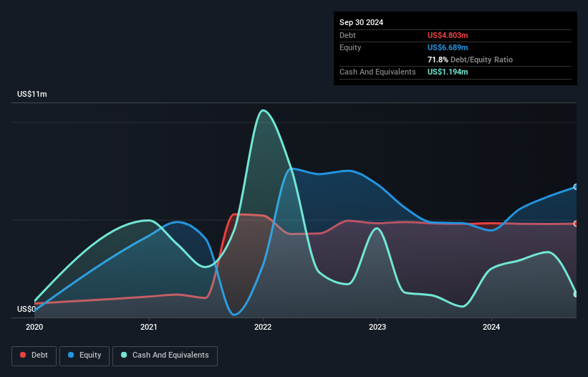
Task: Click the Sep 30 2024 tooltip date
Action: coord(361,22)
